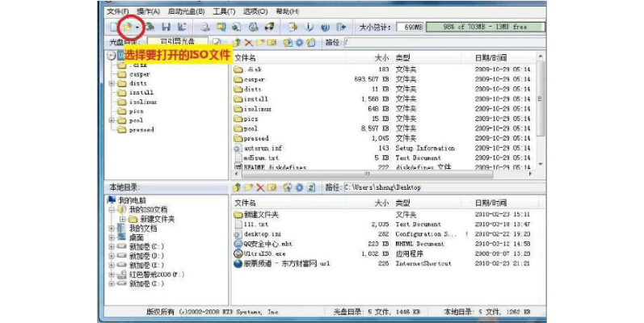Open the dropdown arrow beside the Open icon
Viewport: 644px width, 323px height.
click(138, 28)
